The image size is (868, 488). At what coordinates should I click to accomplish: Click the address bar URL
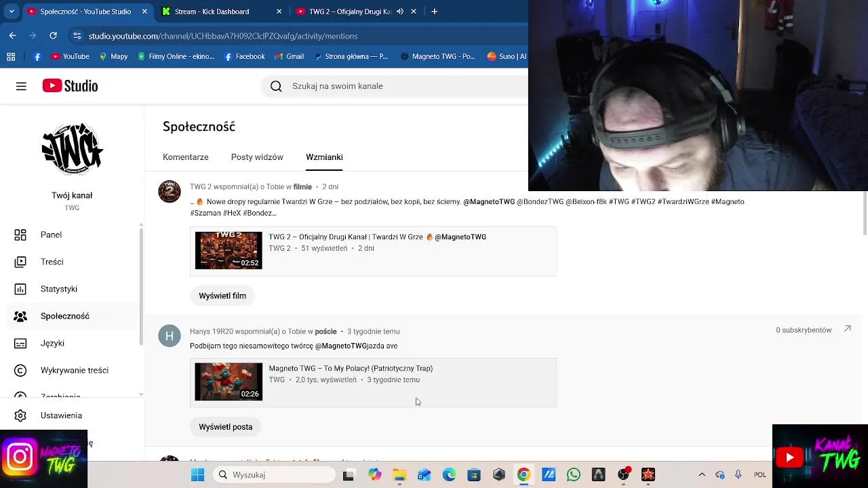pyautogui.click(x=223, y=36)
